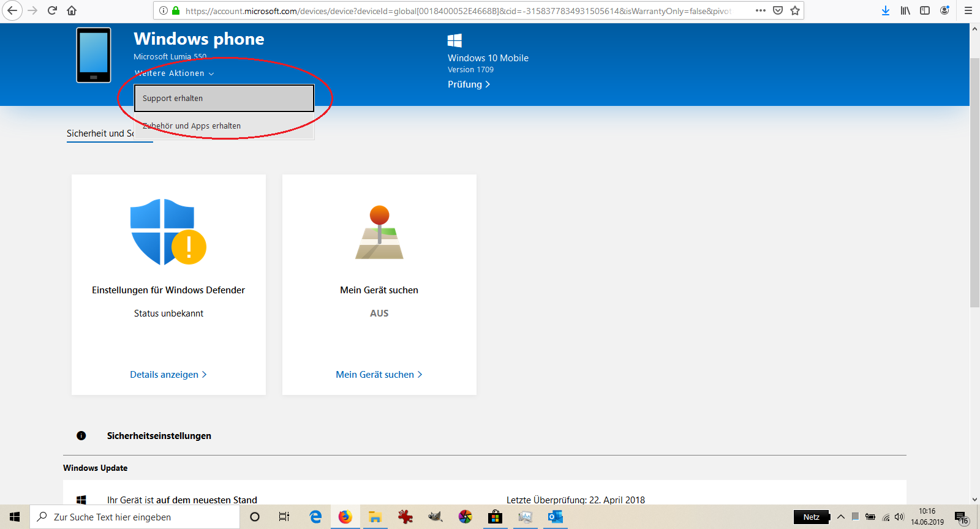Open GIMP from the taskbar

click(x=435, y=517)
